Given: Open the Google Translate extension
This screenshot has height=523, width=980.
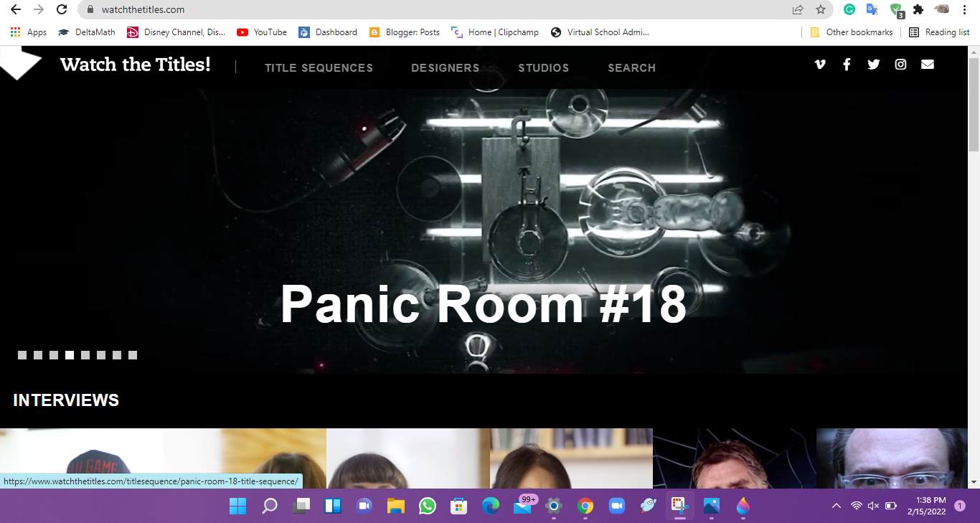Looking at the screenshot, I should pos(872,9).
